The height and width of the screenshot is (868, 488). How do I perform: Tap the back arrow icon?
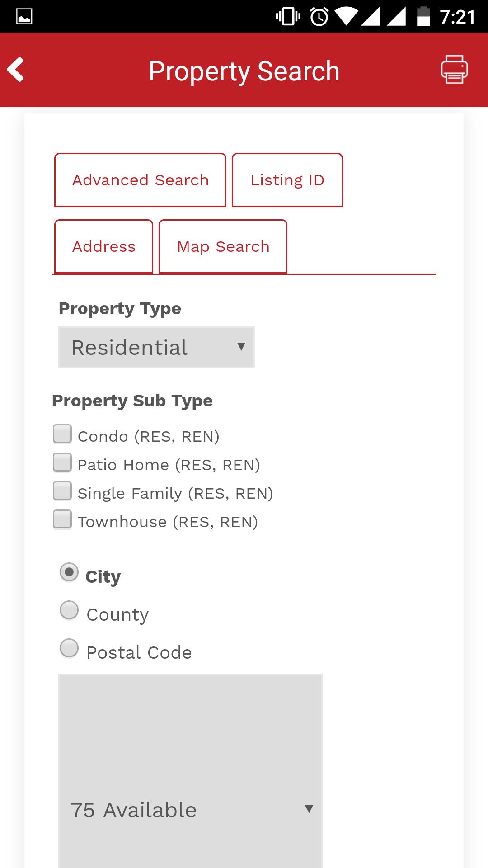click(x=16, y=70)
